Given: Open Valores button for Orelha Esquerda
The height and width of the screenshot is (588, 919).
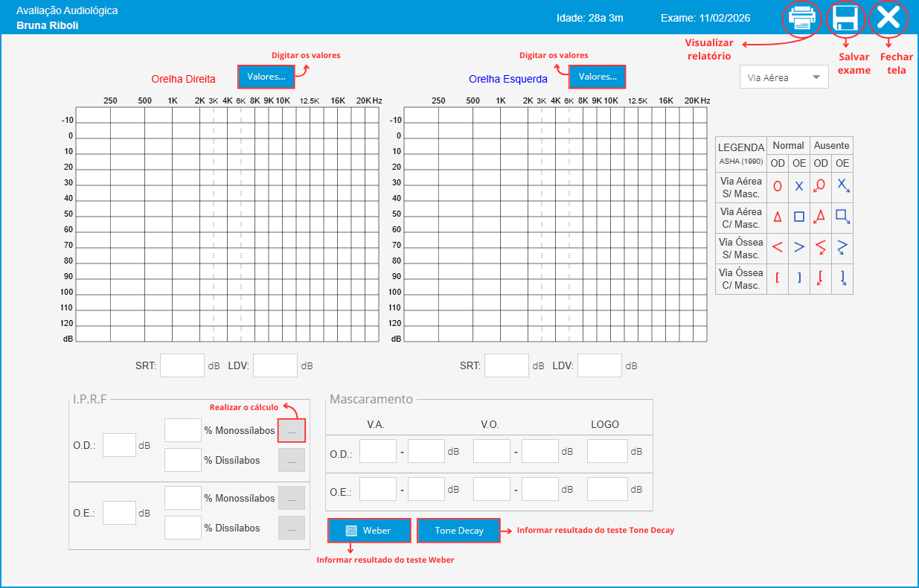Looking at the screenshot, I should point(598,77).
